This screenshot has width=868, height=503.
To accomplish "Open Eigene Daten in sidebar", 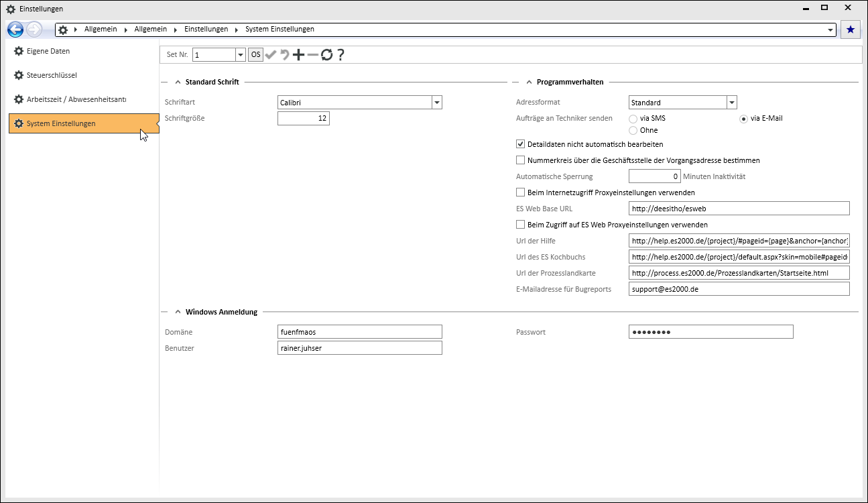I will 48,51.
